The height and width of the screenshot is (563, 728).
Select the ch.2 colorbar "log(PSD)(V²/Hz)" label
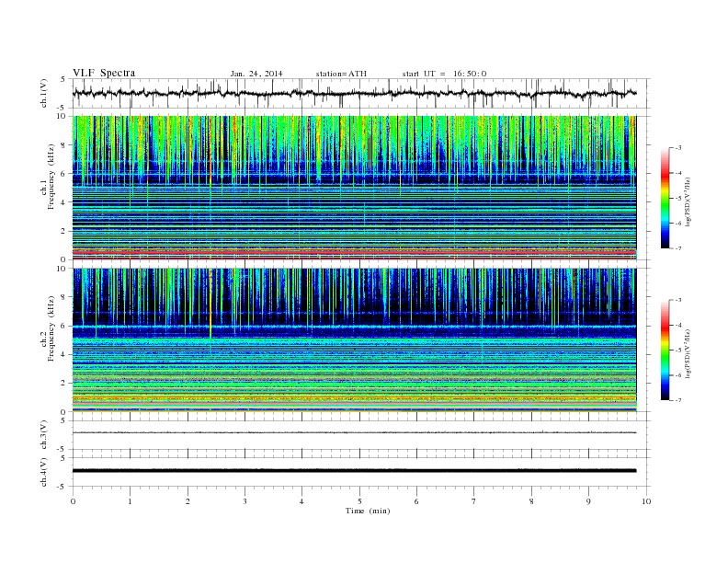coord(688,353)
